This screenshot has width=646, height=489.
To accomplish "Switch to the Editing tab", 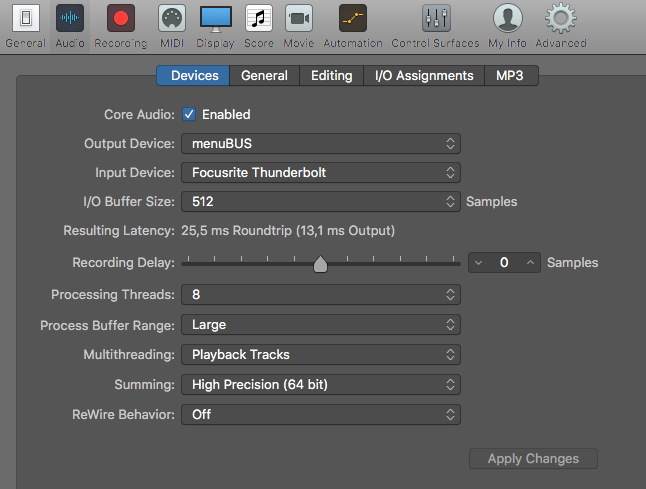I will click(331, 76).
